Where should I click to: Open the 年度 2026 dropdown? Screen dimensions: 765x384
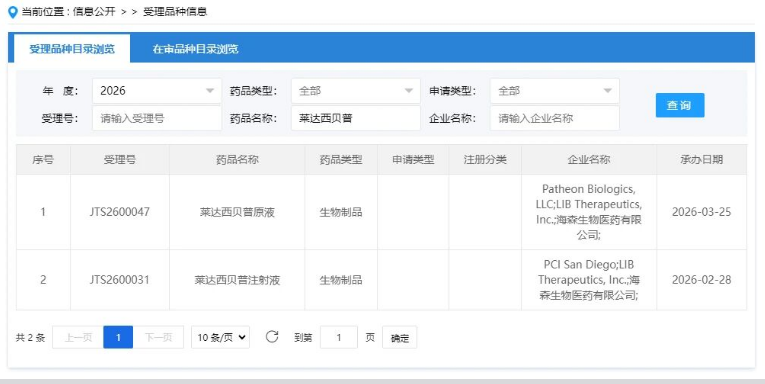[157, 91]
